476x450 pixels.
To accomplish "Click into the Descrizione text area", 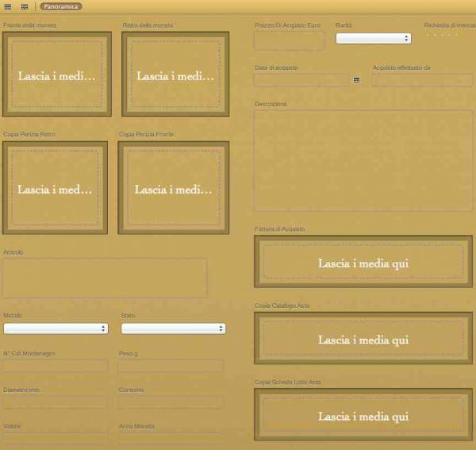I will (x=363, y=160).
